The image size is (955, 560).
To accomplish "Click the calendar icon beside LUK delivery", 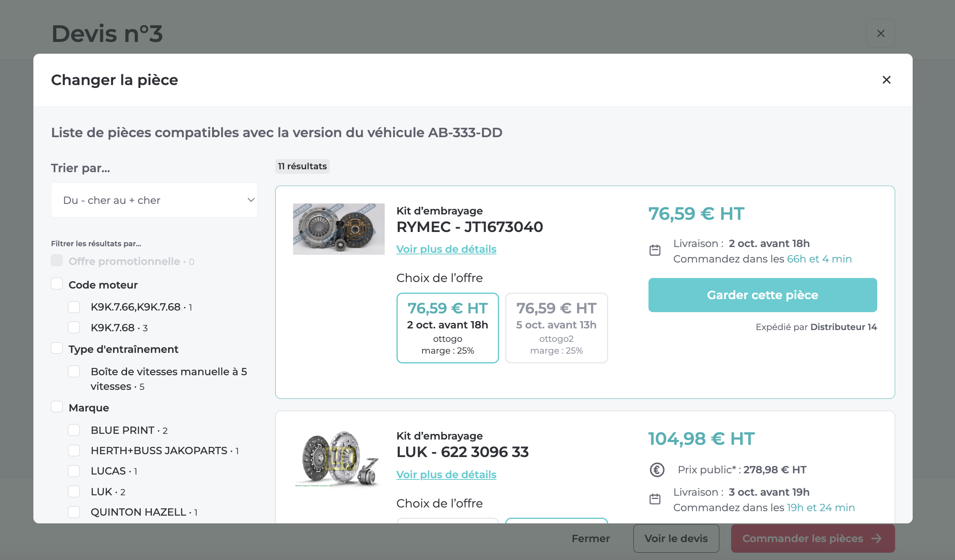I will click(655, 499).
